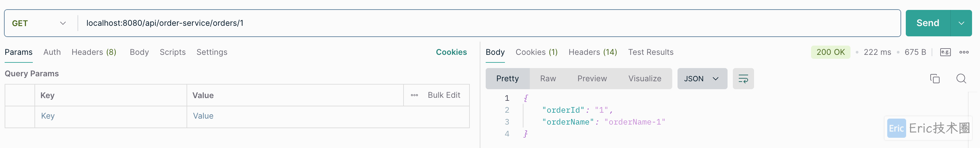Open the Scripts tab
This screenshot has width=980, height=148.
pyautogui.click(x=173, y=53)
